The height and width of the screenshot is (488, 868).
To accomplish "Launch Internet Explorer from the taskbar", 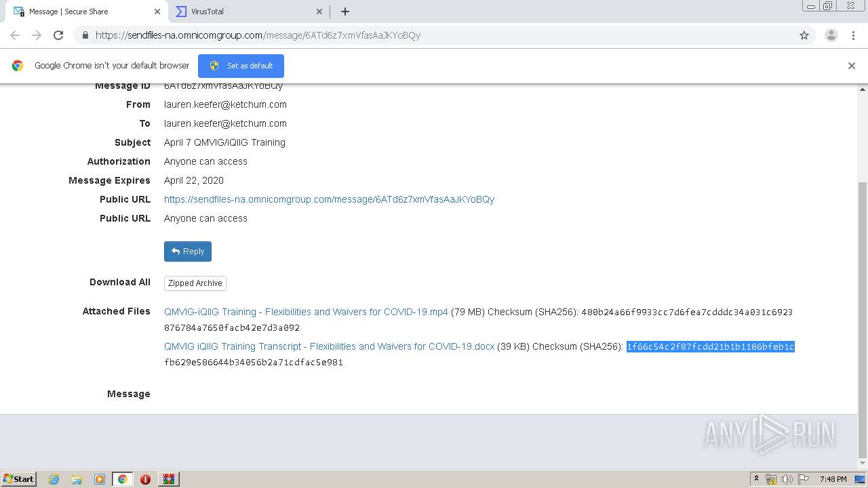I will click(x=54, y=479).
